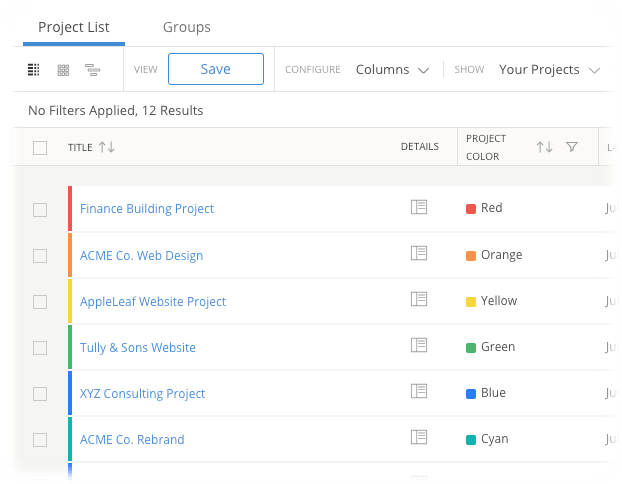622x484 pixels.
Task: Open details panel for ACME Co. Rebrand
Action: pos(419,437)
